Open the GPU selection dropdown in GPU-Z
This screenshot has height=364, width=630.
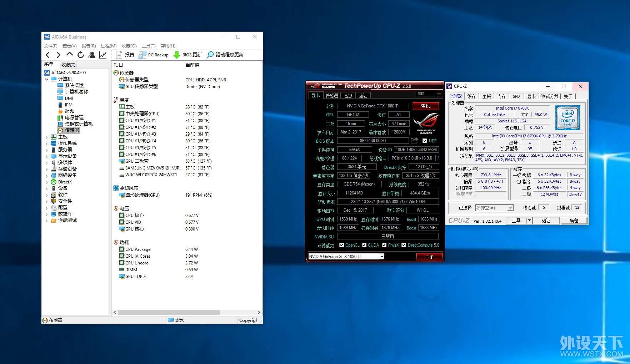point(382,257)
